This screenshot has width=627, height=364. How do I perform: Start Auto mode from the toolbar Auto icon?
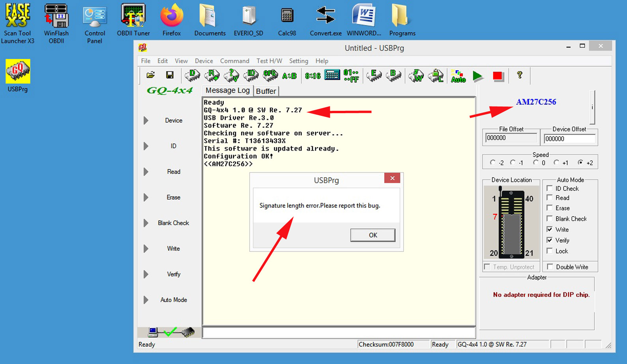point(458,76)
